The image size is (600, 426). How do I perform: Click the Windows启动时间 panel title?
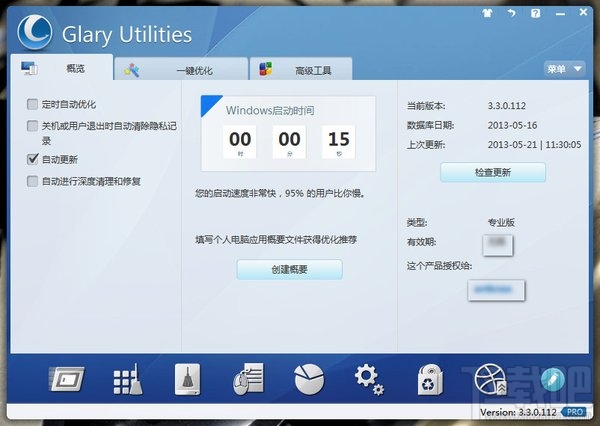click(x=270, y=111)
